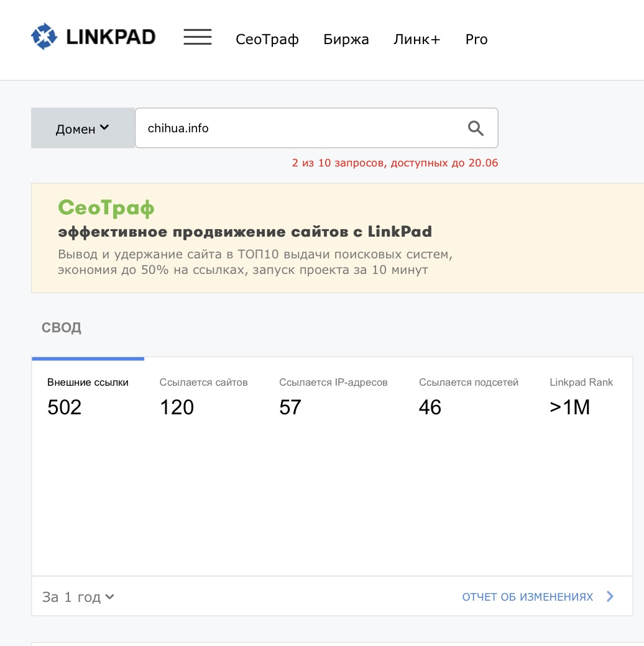Viewport: 644px width, 646px height.
Task: Open the hamburger menu
Action: point(198,37)
